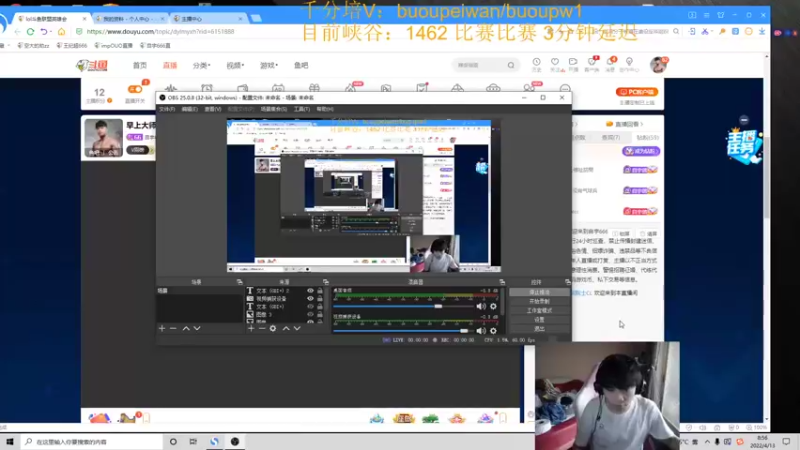Screen dimensions: 800x450
Task: Open OBS 设置 button
Action: click(x=539, y=320)
